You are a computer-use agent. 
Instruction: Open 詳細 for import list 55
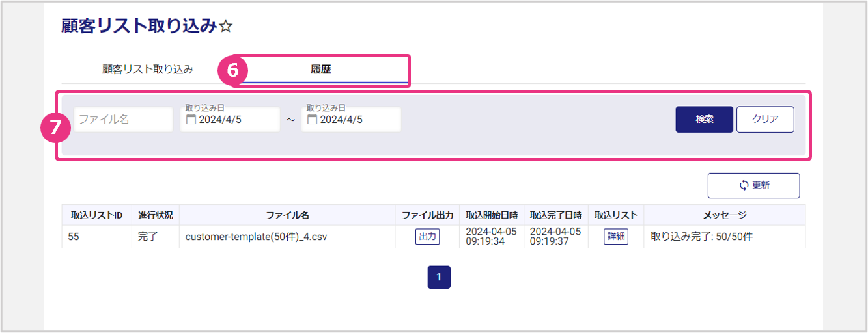coord(615,237)
